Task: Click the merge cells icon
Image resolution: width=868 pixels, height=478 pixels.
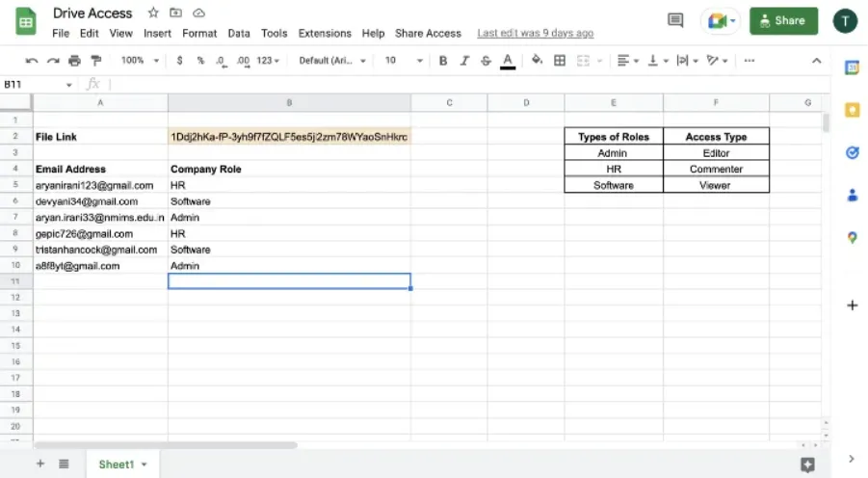Action: point(583,61)
